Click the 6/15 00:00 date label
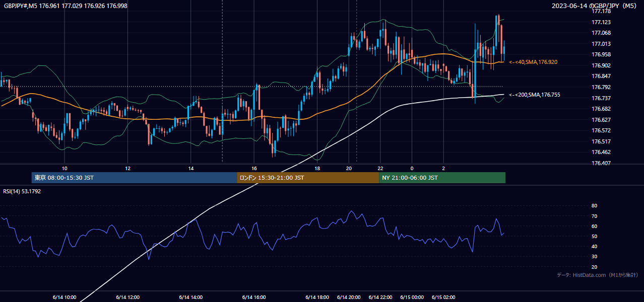This screenshot has width=644, height=302. [x=412, y=297]
